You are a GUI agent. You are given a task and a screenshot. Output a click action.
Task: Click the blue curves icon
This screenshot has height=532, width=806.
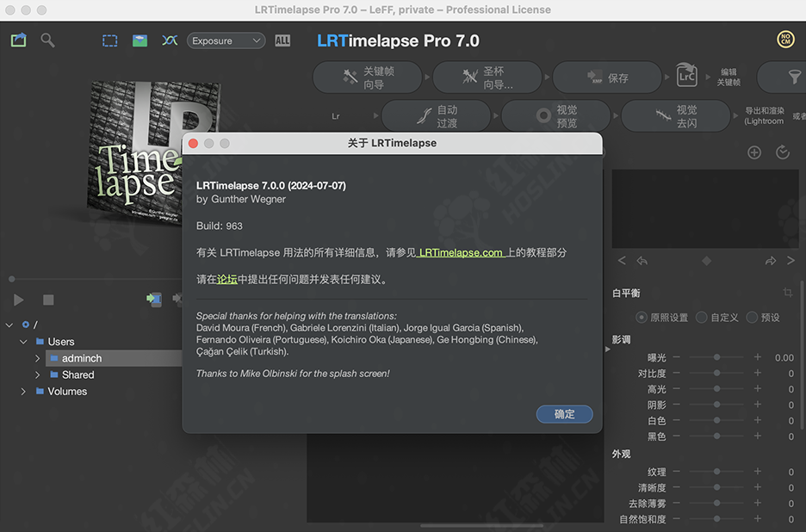pyautogui.click(x=170, y=40)
